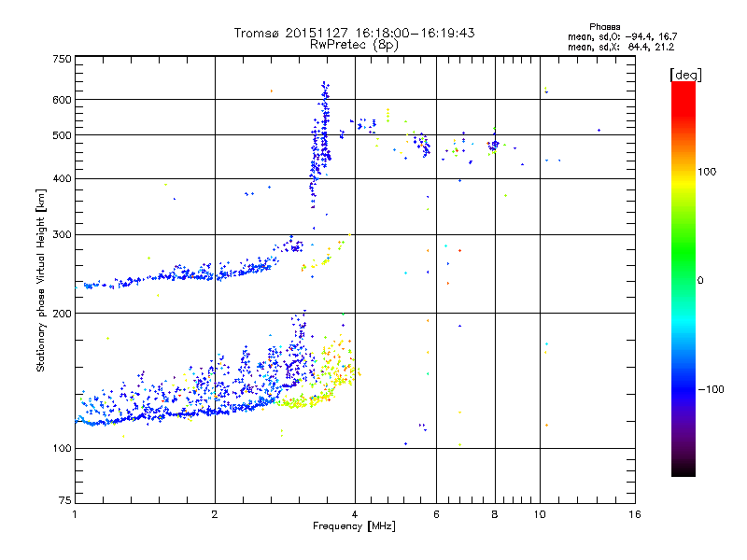Screen dimensions: 747x560
Task: Click the y-axis tick label '600'
Action: (62, 100)
